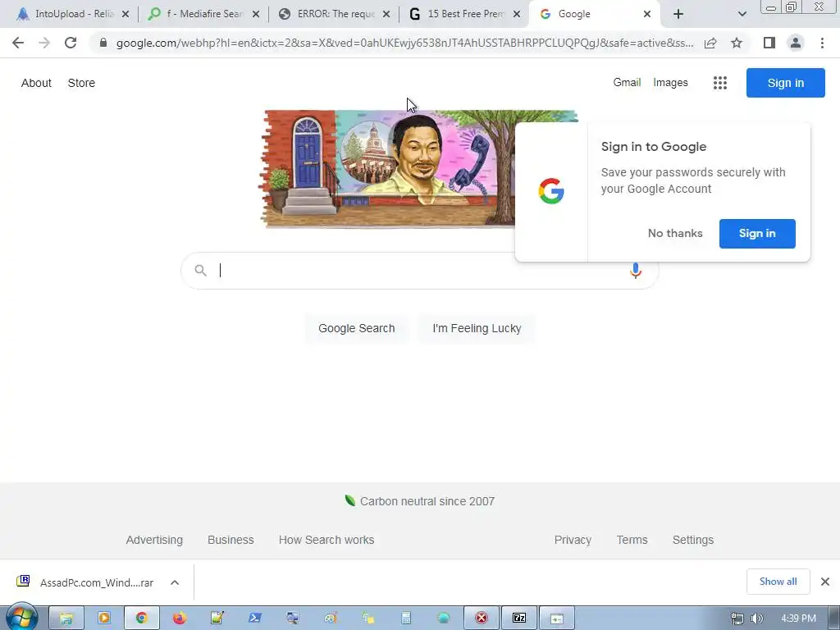Open the Chrome profile avatar menu
Screen dimensions: 840x630
click(796, 43)
